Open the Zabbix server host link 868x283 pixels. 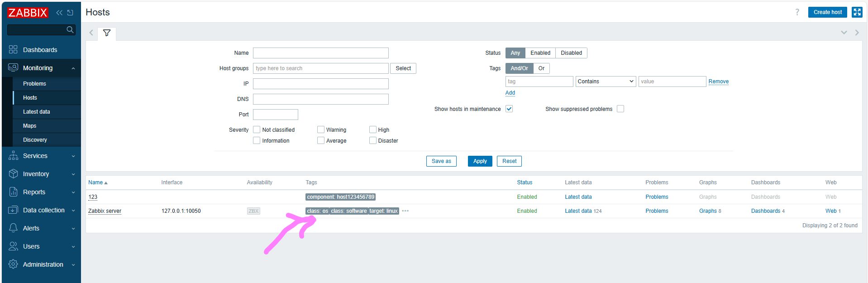105,211
